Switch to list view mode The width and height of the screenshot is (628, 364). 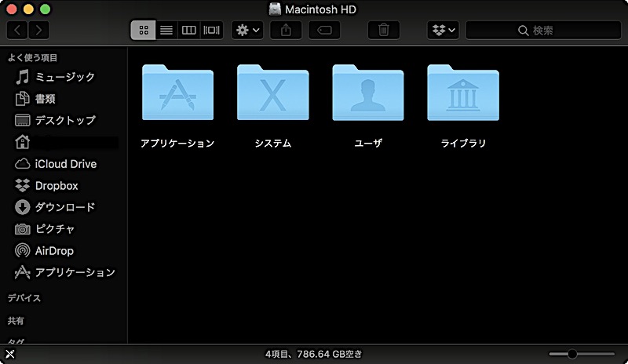(166, 30)
